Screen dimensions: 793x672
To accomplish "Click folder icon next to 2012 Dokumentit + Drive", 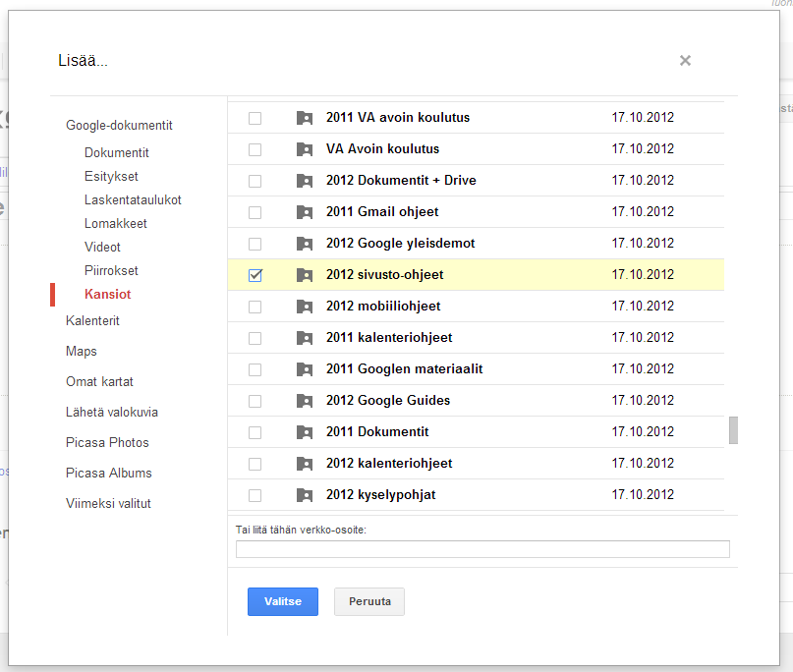I will click(305, 181).
